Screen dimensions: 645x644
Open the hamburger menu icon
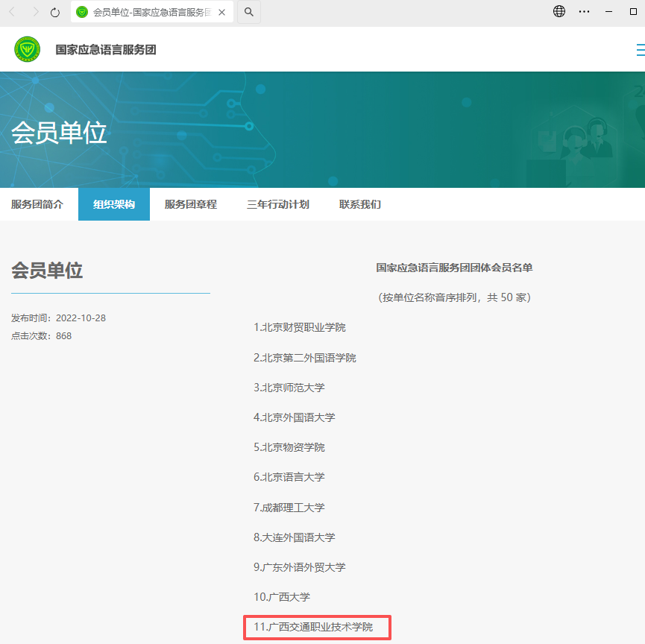tap(640, 50)
